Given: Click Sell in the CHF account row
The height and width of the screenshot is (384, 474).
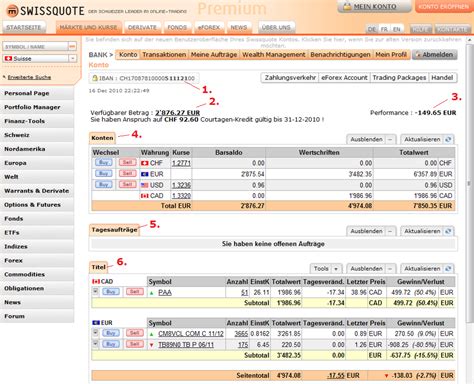Looking at the screenshot, I should tap(128, 163).
